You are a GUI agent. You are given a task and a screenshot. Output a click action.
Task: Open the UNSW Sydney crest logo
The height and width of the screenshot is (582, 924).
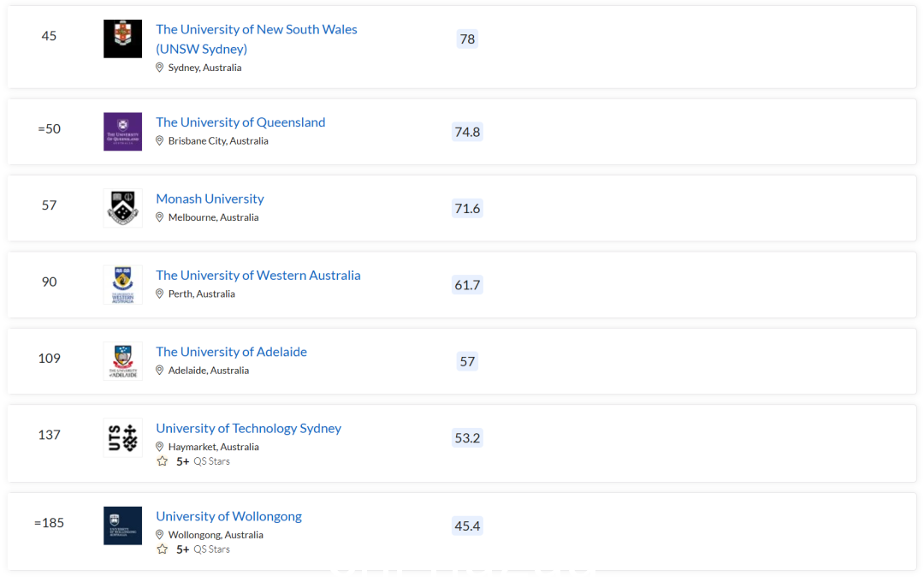tap(122, 39)
